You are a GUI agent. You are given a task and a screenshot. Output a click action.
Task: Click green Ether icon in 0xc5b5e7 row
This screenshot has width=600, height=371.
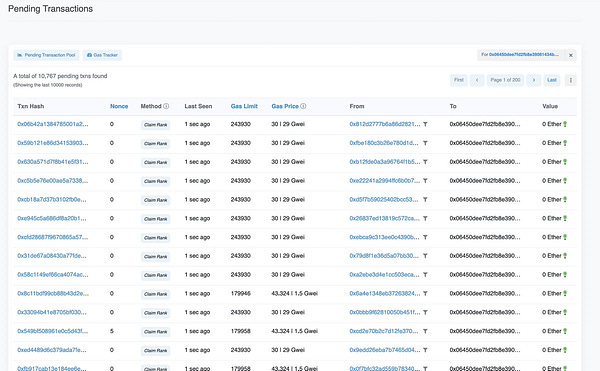565,181
